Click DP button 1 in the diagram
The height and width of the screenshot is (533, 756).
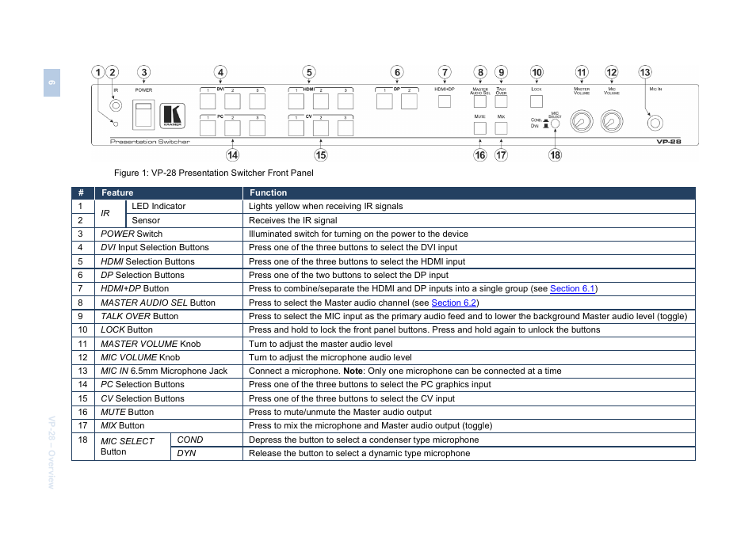384,101
